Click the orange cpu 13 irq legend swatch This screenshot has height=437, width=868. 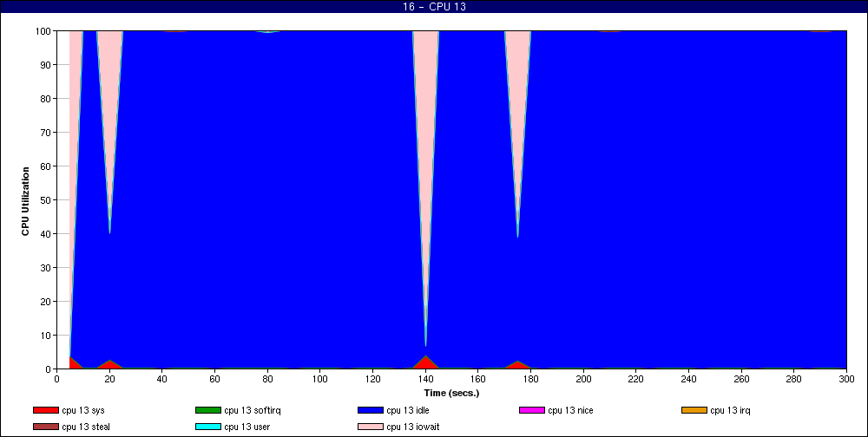click(694, 410)
